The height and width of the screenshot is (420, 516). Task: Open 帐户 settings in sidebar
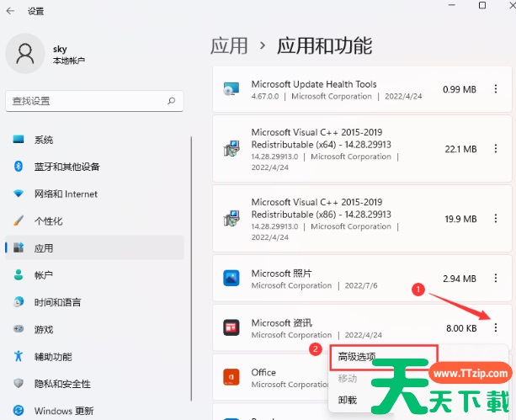pyautogui.click(x=44, y=275)
